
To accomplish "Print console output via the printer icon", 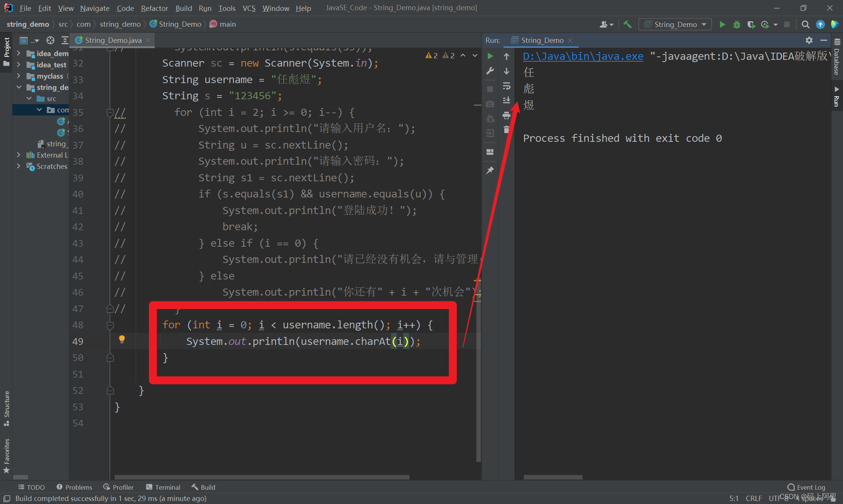I will click(x=507, y=115).
